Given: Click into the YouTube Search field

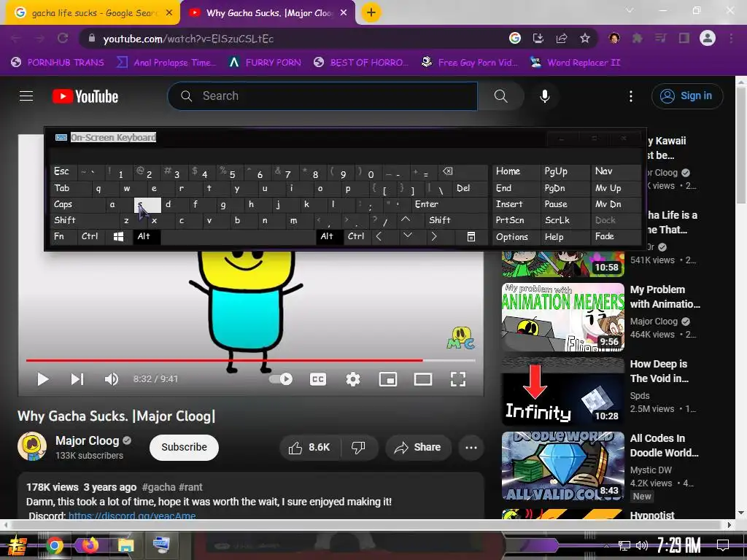Looking at the screenshot, I should [x=323, y=96].
